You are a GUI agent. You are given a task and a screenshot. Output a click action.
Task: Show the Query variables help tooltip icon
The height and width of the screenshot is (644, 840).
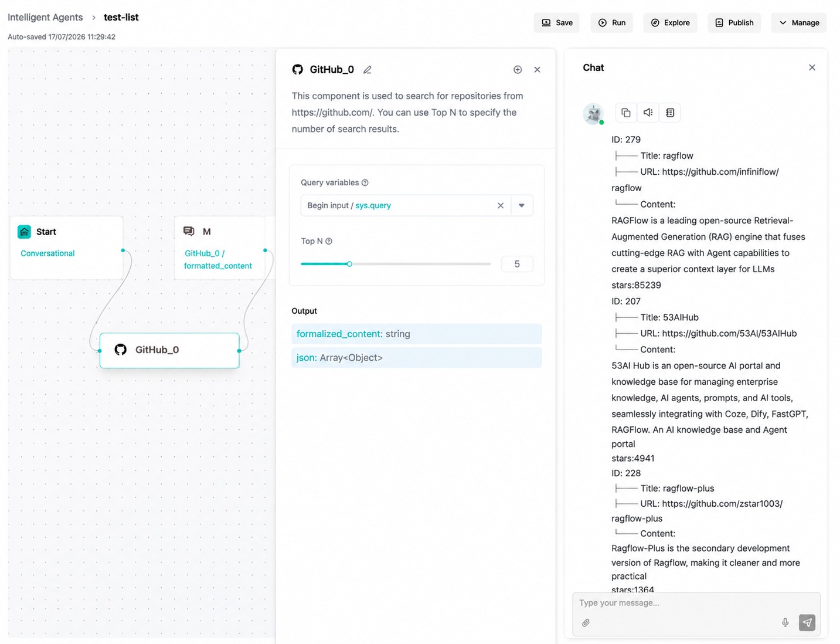[x=365, y=182]
